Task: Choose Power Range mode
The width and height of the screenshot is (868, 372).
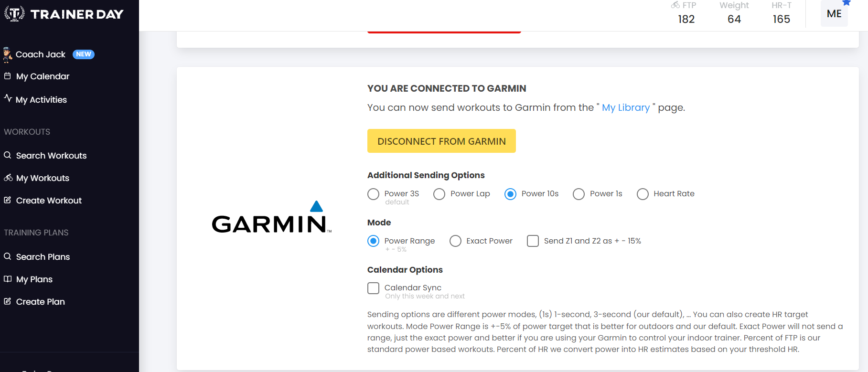Action: pyautogui.click(x=373, y=241)
